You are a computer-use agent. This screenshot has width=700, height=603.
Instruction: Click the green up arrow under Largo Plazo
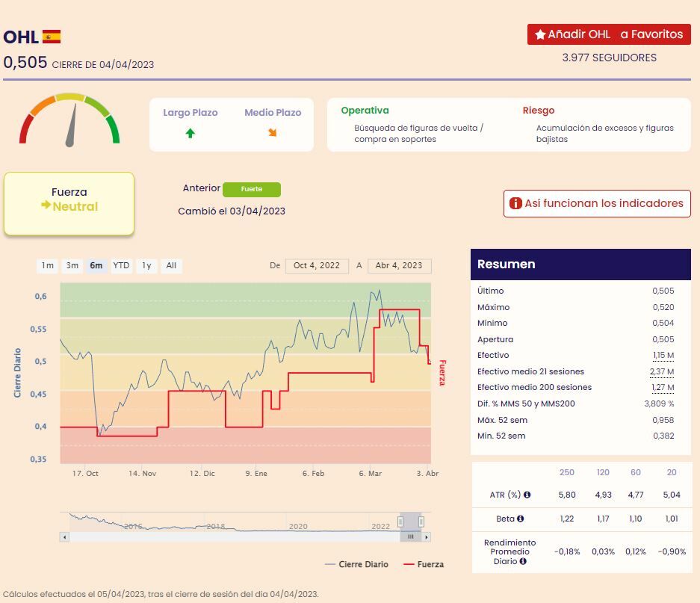tap(191, 133)
